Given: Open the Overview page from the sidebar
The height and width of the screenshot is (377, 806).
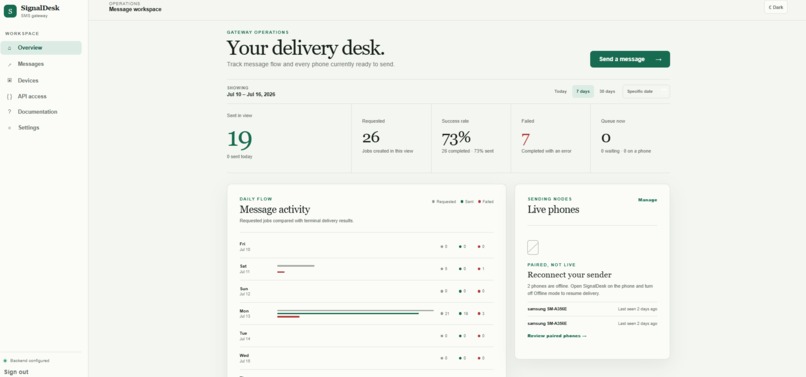Looking at the screenshot, I should click(41, 48).
